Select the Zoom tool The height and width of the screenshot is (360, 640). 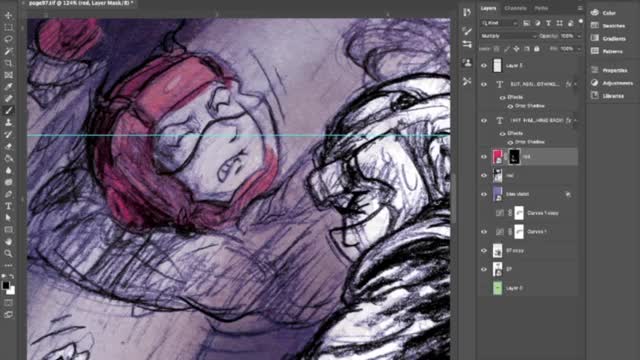8,253
